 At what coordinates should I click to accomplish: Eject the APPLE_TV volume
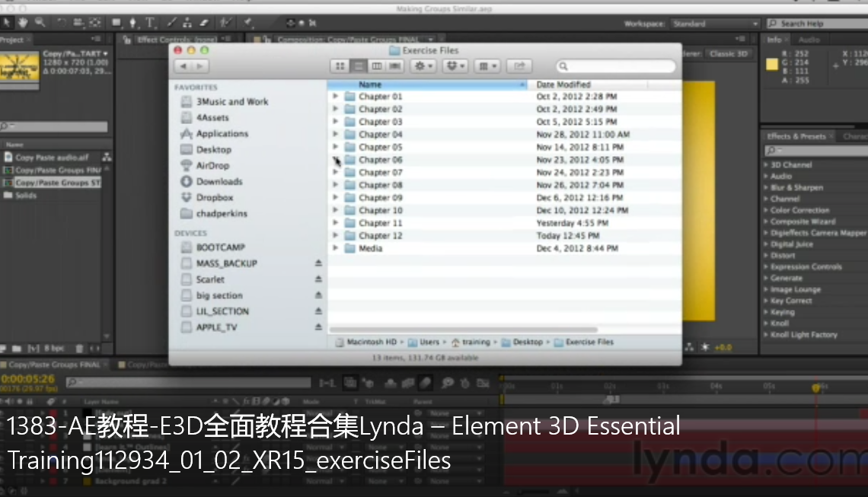(x=318, y=327)
